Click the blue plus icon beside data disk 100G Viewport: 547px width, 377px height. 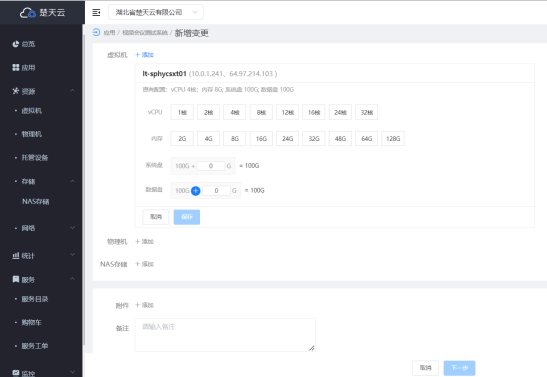pyautogui.click(x=196, y=190)
